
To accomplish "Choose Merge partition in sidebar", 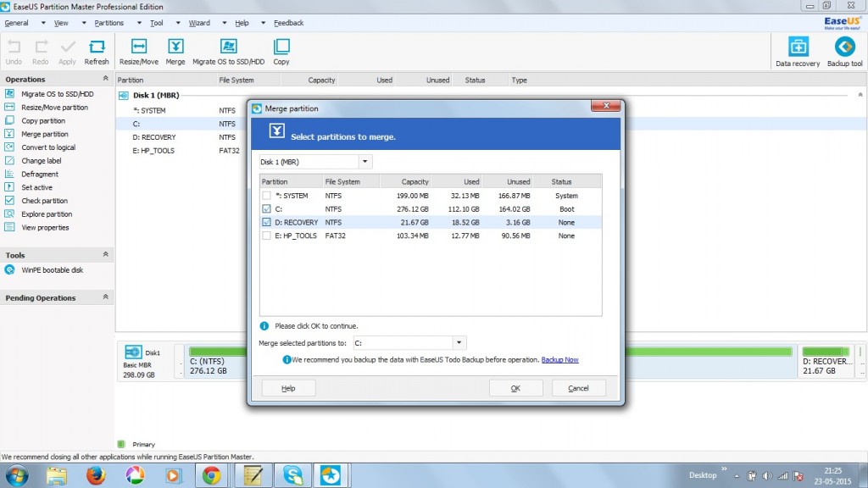I will (x=45, y=134).
